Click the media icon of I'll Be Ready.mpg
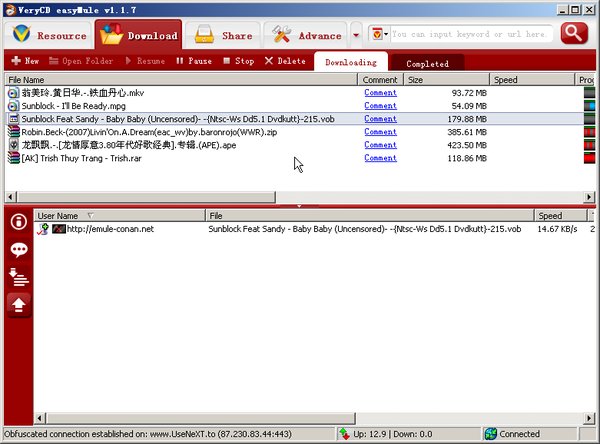 13,106
